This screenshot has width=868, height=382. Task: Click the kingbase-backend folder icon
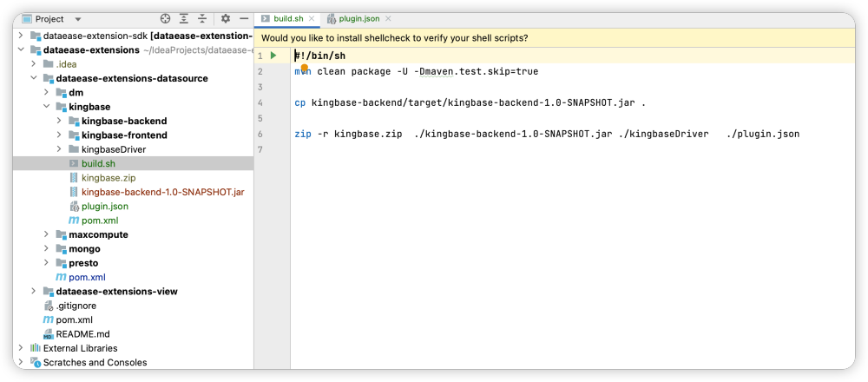click(x=74, y=121)
